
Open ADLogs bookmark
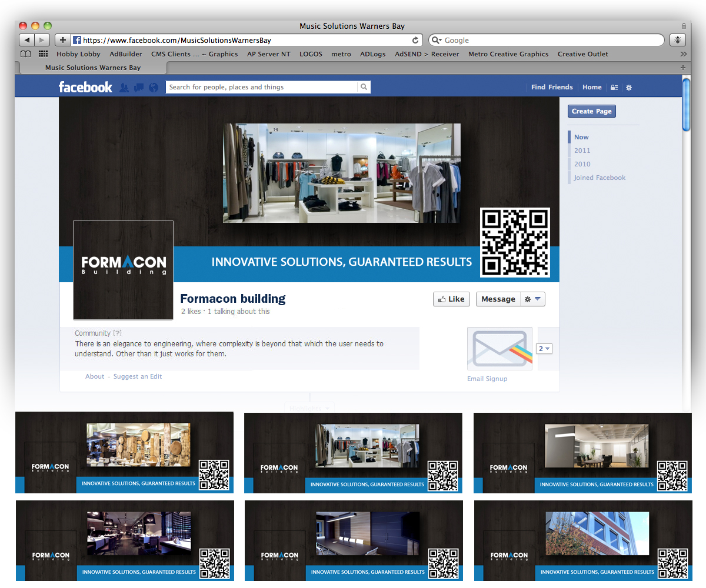click(x=373, y=54)
